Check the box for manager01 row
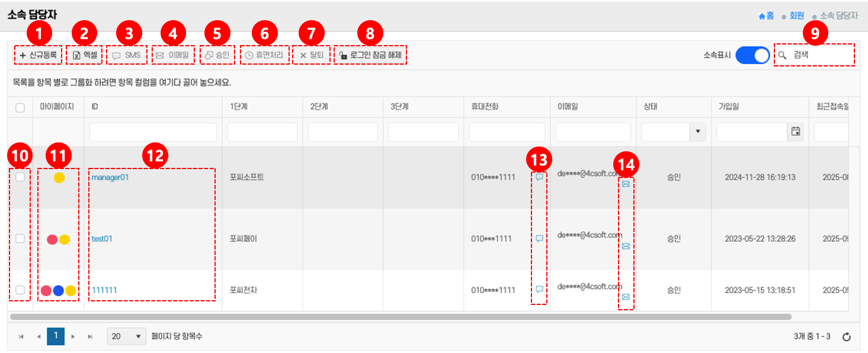 click(20, 177)
